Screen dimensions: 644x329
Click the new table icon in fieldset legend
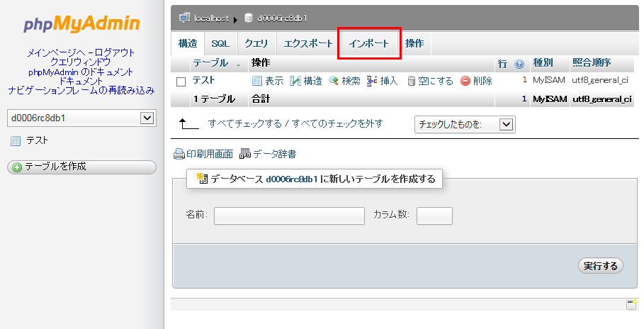click(x=202, y=178)
